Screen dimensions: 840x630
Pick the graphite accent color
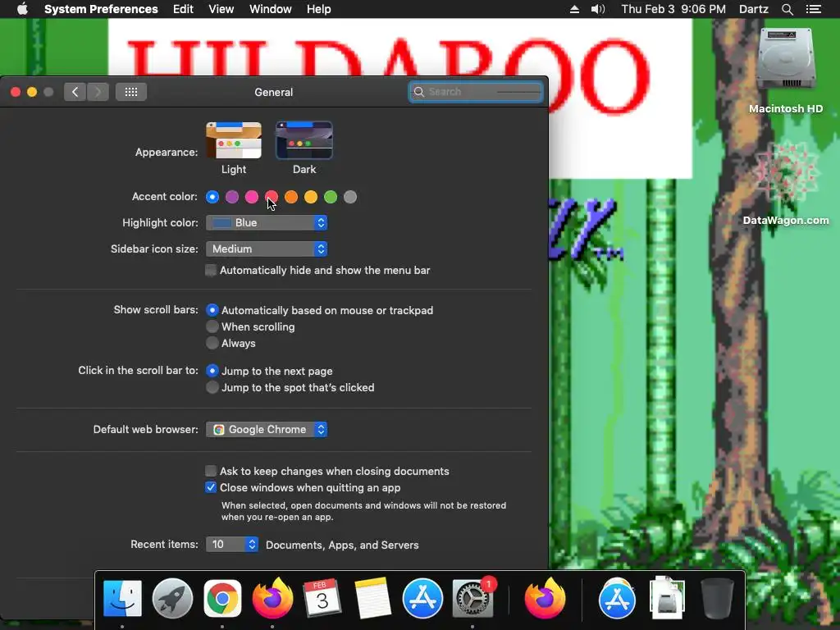350,197
